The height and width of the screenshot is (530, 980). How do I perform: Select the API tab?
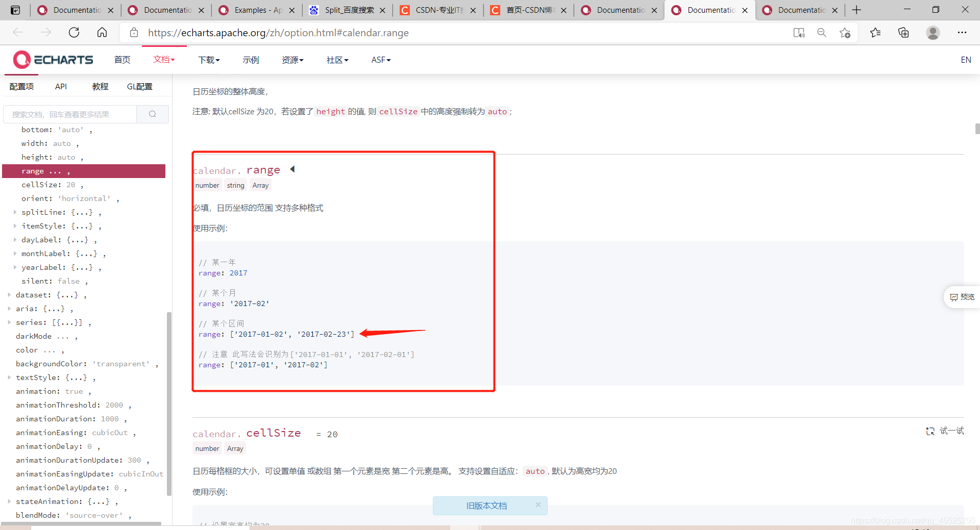pyautogui.click(x=61, y=87)
